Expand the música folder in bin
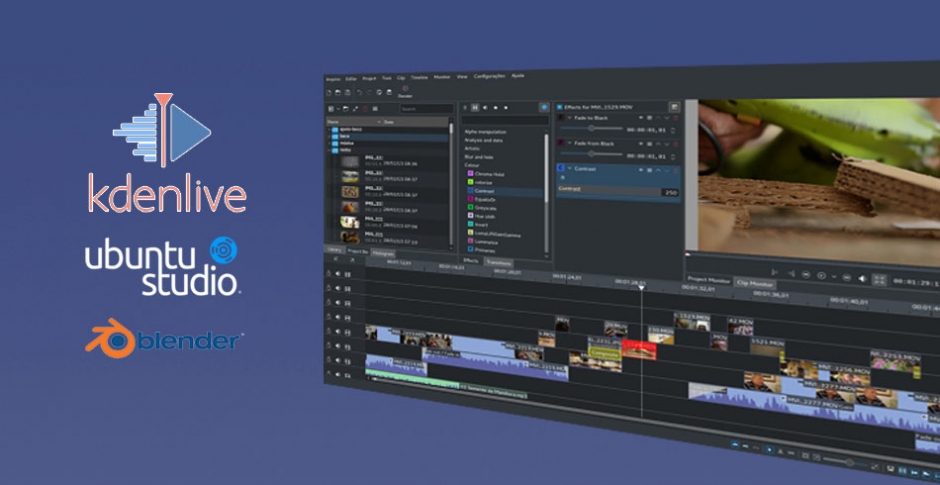This screenshot has width=940, height=485. (x=329, y=143)
